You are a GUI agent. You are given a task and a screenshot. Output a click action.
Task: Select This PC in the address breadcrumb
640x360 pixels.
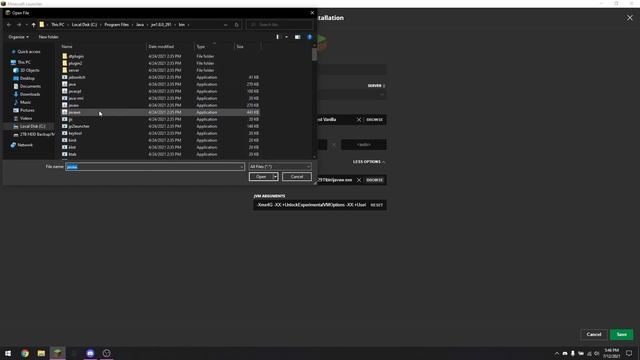pos(58,24)
